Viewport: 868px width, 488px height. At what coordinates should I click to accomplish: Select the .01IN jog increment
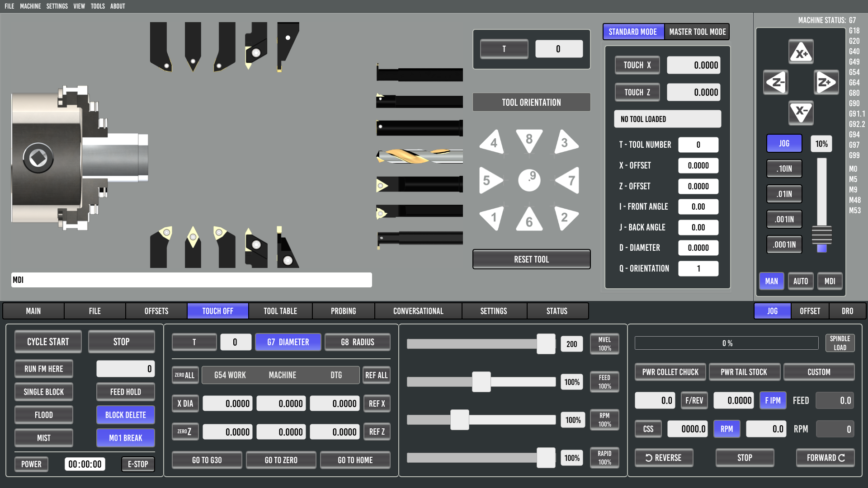click(784, 194)
